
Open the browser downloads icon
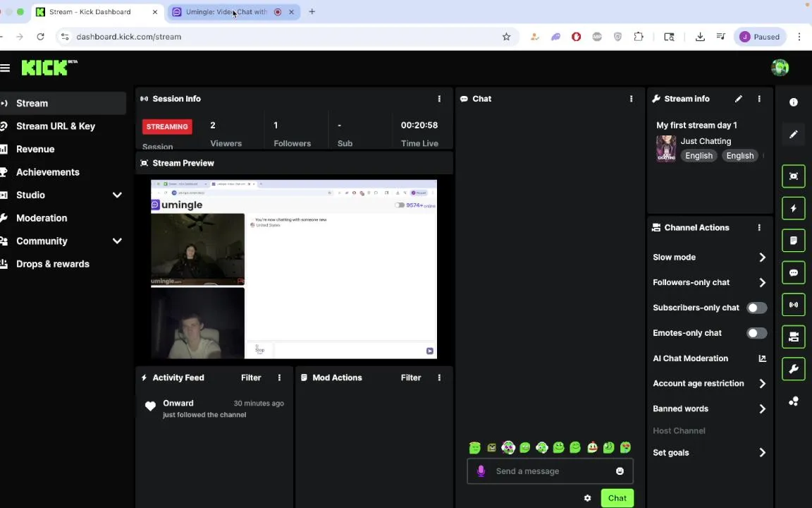700,37
